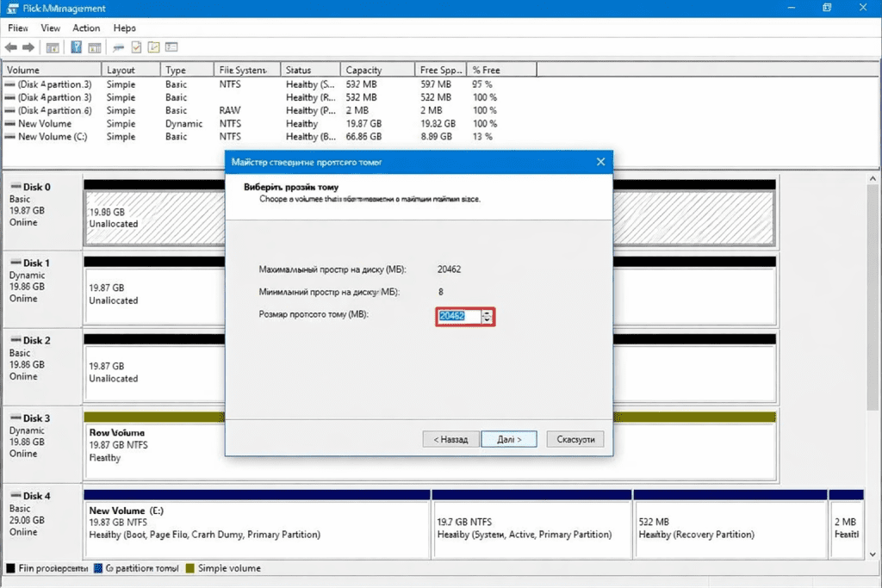The image size is (882, 588).
Task: Click the rightmost list-view toolbar icon
Action: click(171, 47)
